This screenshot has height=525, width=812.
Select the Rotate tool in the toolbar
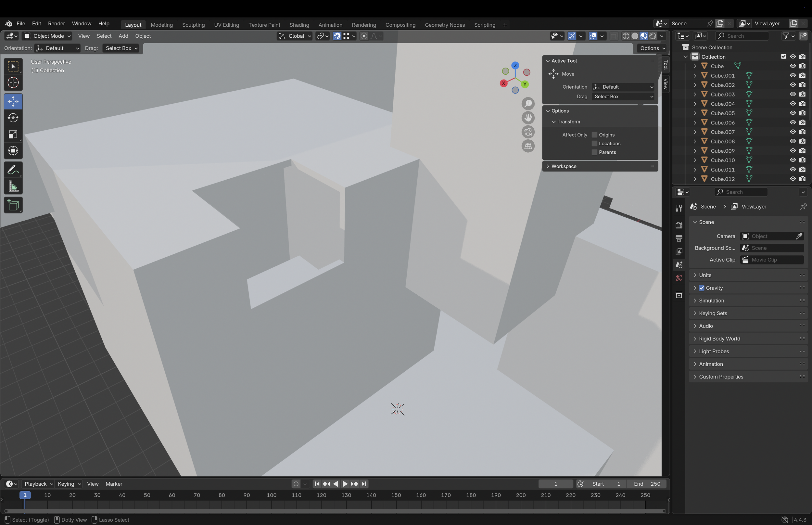coord(13,118)
